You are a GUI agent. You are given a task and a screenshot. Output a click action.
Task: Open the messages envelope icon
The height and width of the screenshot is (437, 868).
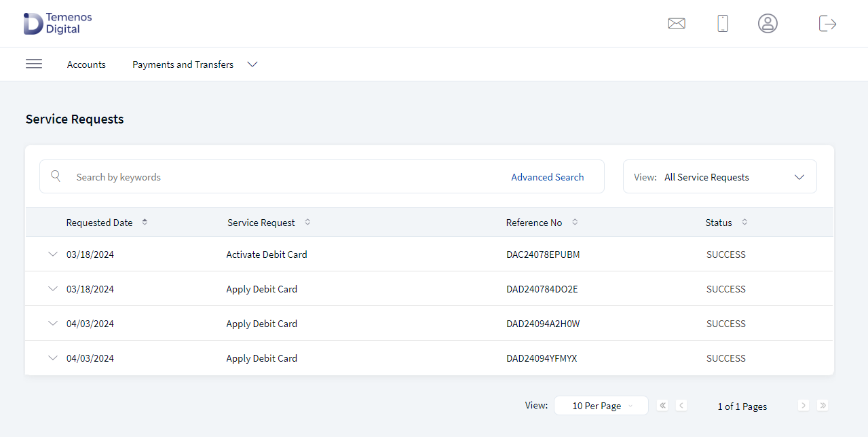677,24
